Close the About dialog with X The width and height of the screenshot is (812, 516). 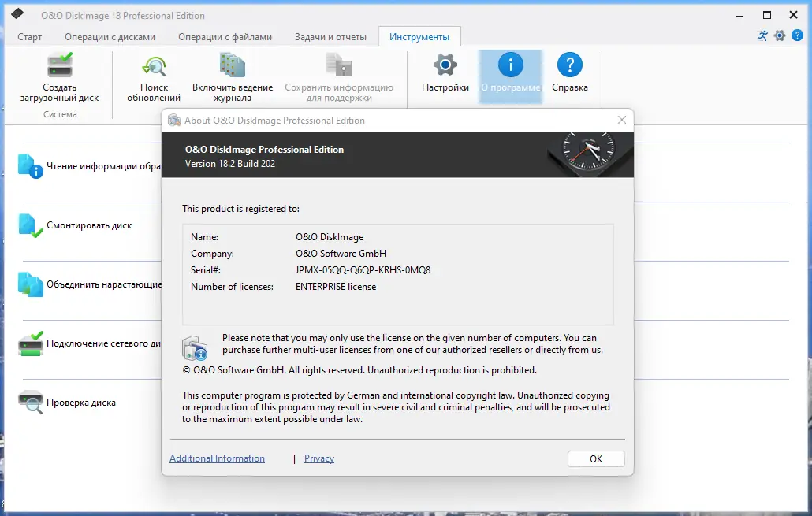pyautogui.click(x=622, y=120)
